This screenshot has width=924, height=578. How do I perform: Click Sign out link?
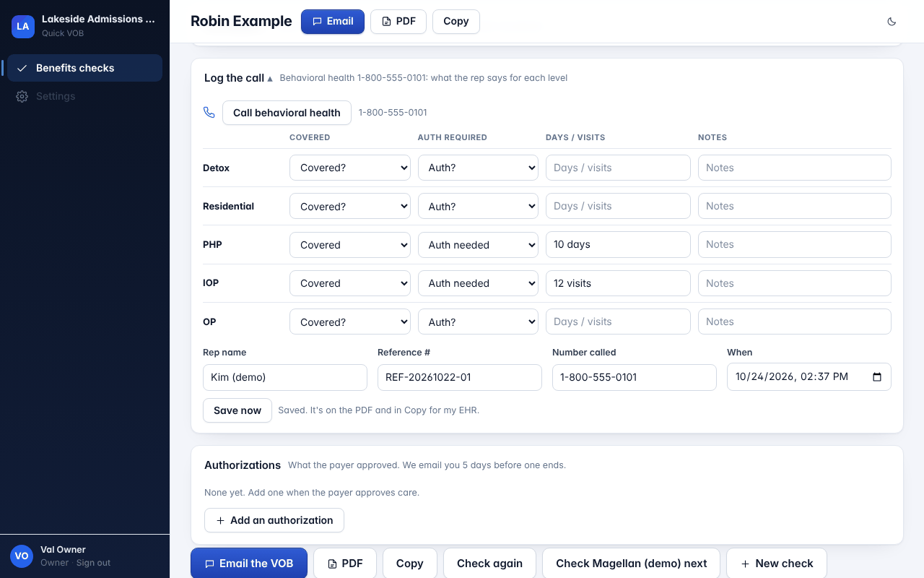pyautogui.click(x=94, y=563)
